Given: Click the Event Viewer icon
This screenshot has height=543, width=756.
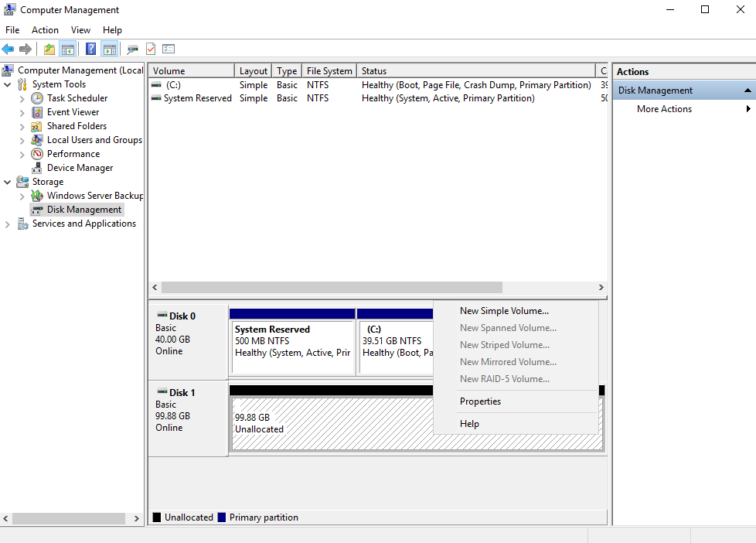Looking at the screenshot, I should 37,112.
